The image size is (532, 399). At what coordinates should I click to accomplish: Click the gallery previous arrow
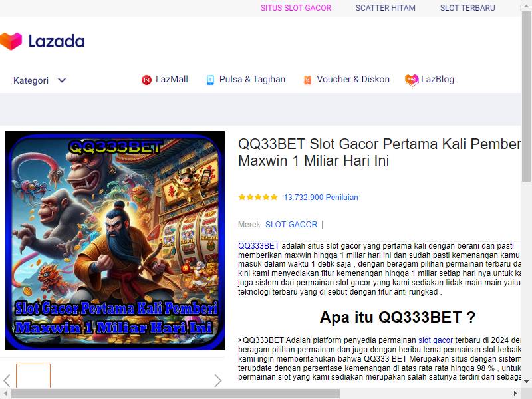[x=7, y=380]
